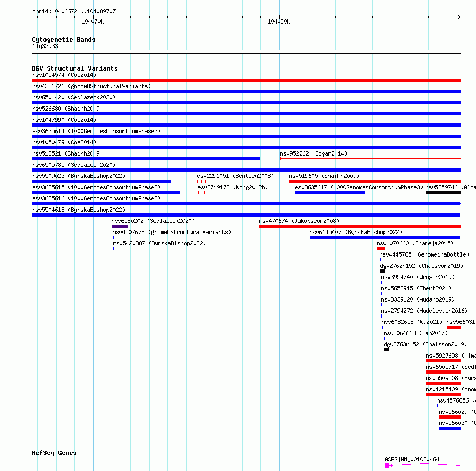Click the 104080k ruler position label

tap(279, 21)
